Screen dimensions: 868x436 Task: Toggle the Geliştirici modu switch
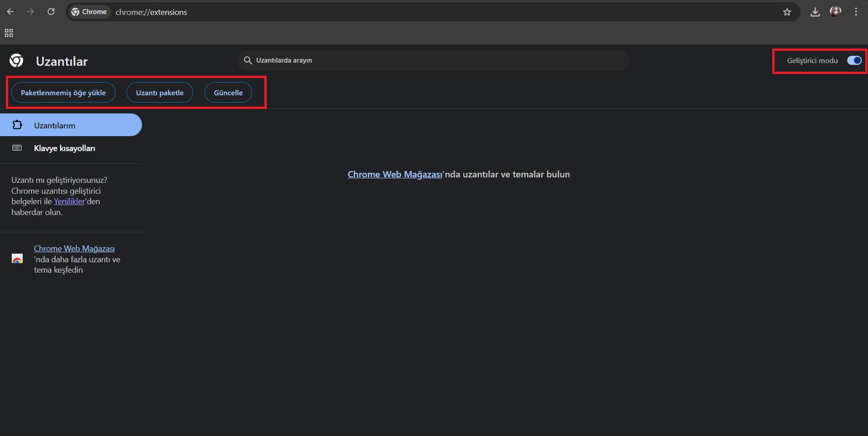(854, 60)
